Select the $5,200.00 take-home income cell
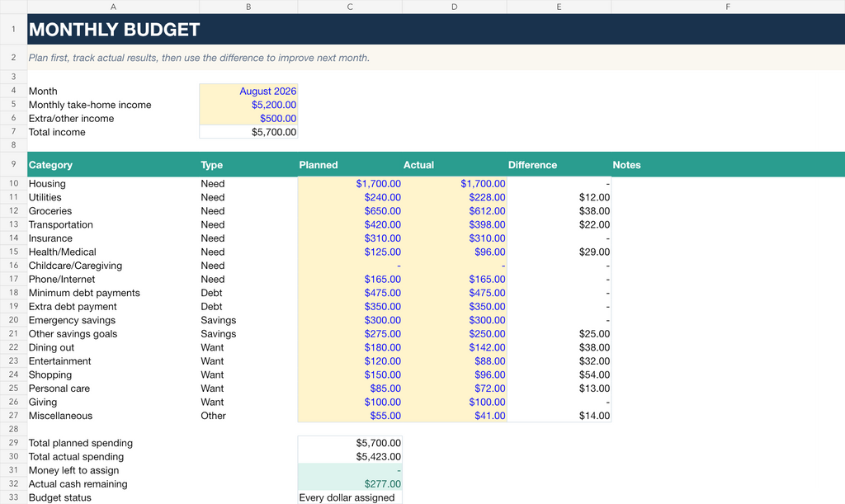The width and height of the screenshot is (845, 504). tap(248, 105)
